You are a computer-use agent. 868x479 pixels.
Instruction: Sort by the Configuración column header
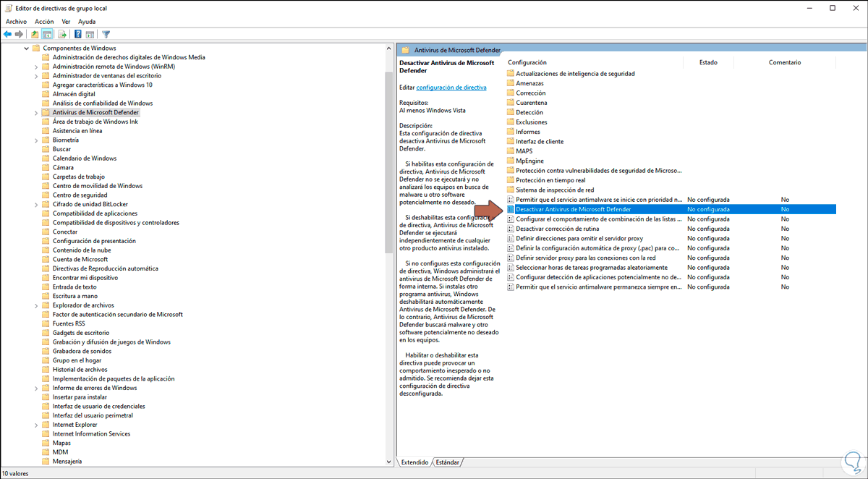point(594,62)
